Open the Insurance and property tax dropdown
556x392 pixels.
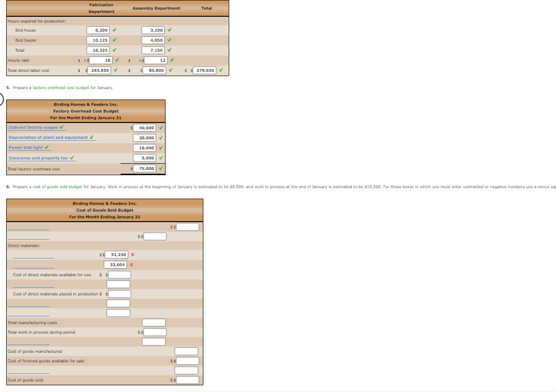click(42, 158)
